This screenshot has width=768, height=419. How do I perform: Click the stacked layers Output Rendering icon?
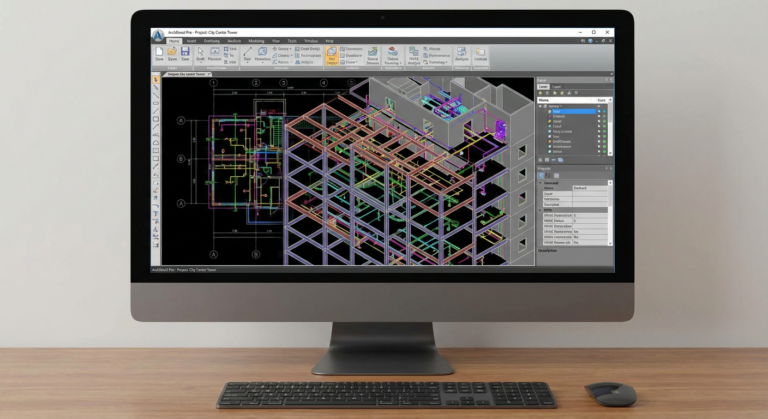tap(392, 51)
